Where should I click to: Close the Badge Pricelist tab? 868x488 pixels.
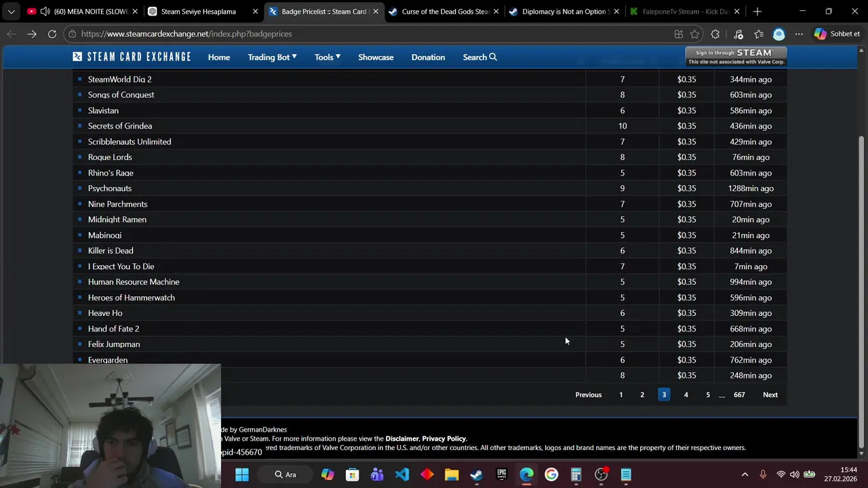click(376, 12)
